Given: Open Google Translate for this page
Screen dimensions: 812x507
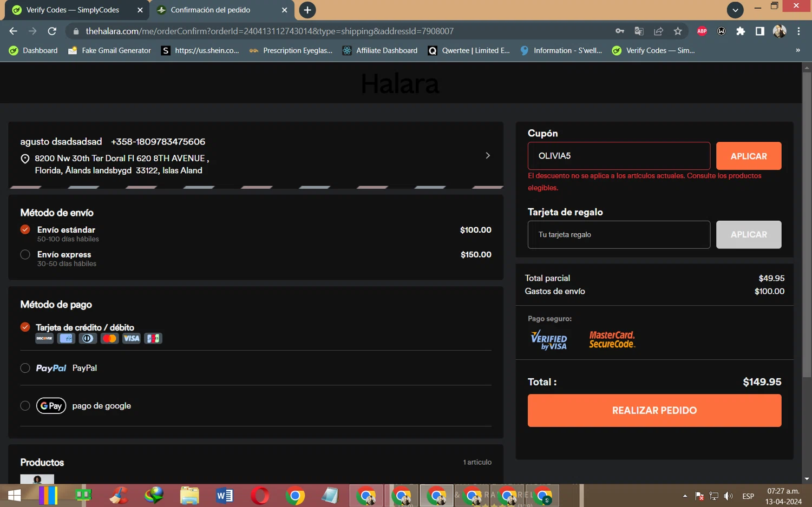Looking at the screenshot, I should [639, 31].
